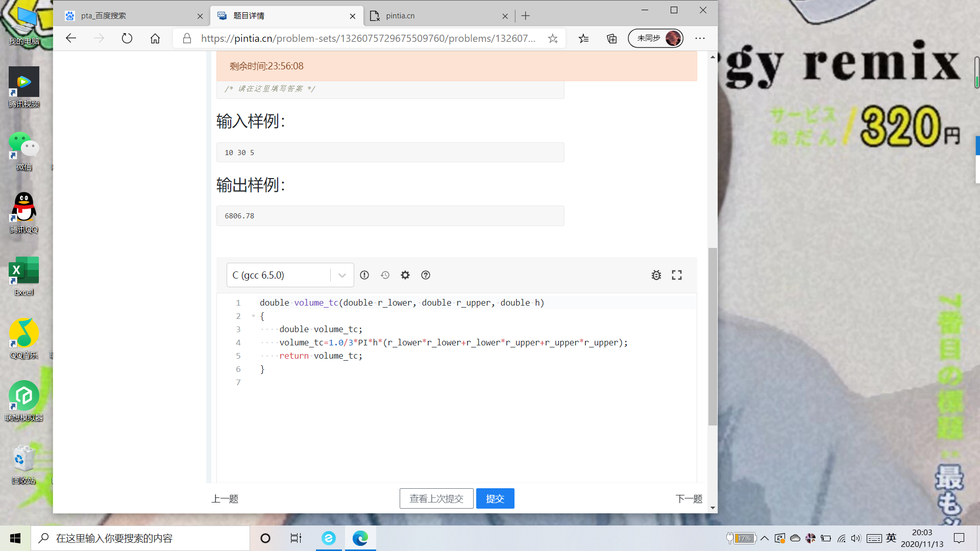This screenshot has width=980, height=551.
Task: Click the browser address bar URL
Action: point(367,38)
